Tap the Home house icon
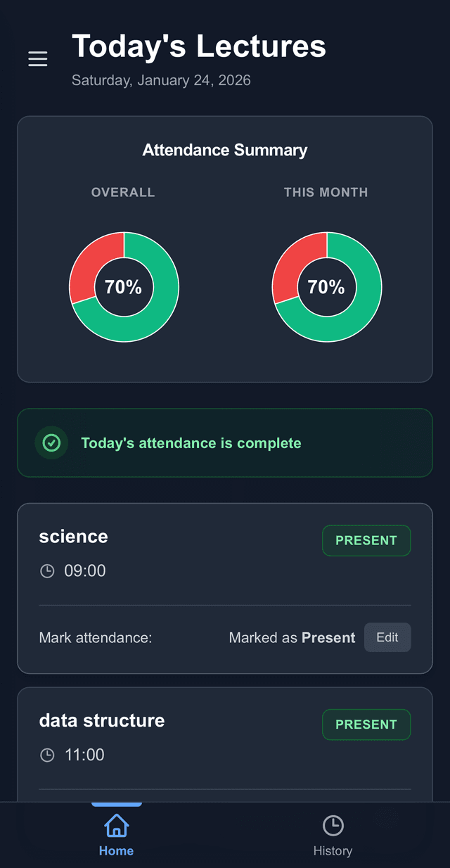Viewport: 450px width, 868px height. pyautogui.click(x=116, y=826)
